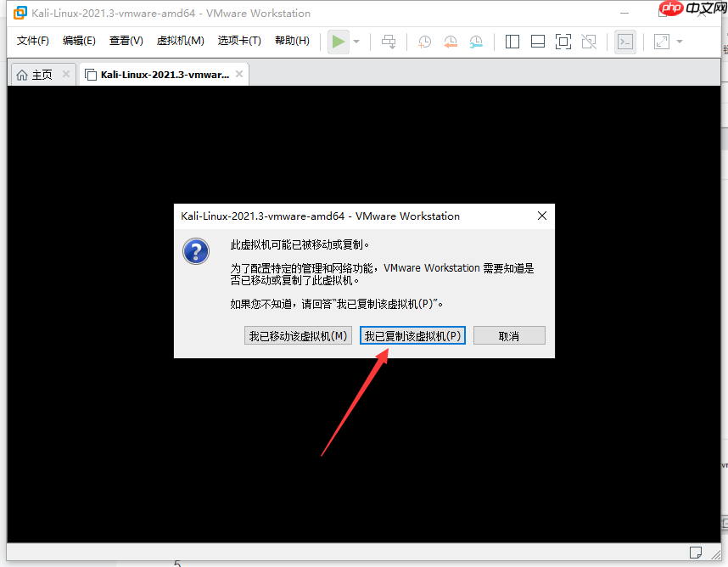Screen dimensions: 728x567
Task: Show or hide the library panel
Action: pyautogui.click(x=512, y=41)
